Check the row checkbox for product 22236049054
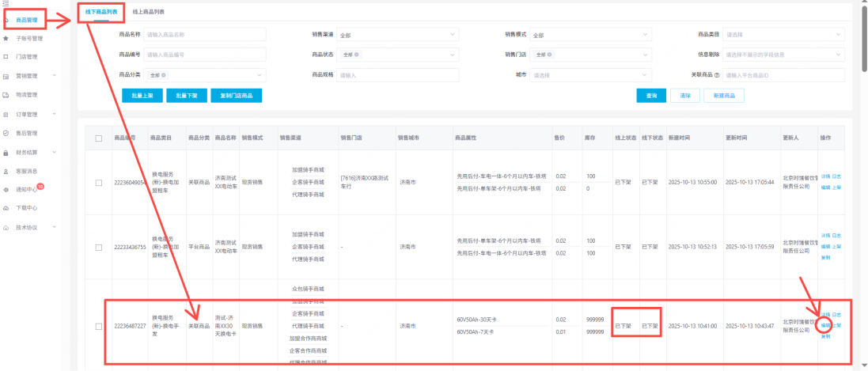Viewport: 868px width, 371px height. click(99, 183)
